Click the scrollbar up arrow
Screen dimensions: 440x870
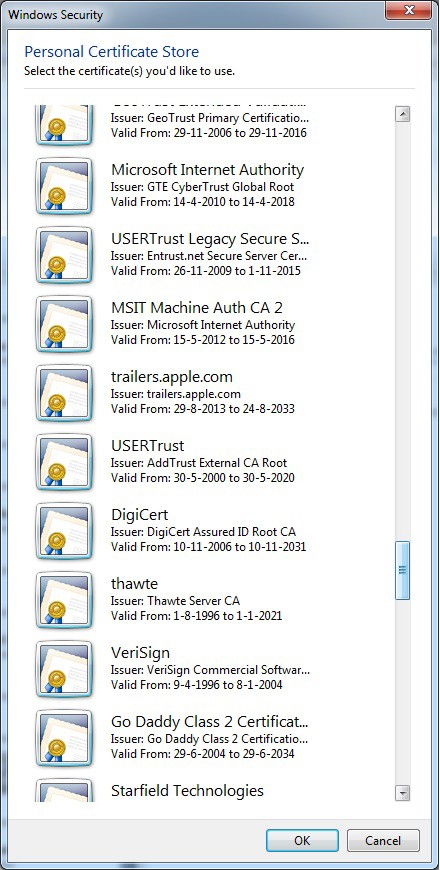click(x=402, y=114)
